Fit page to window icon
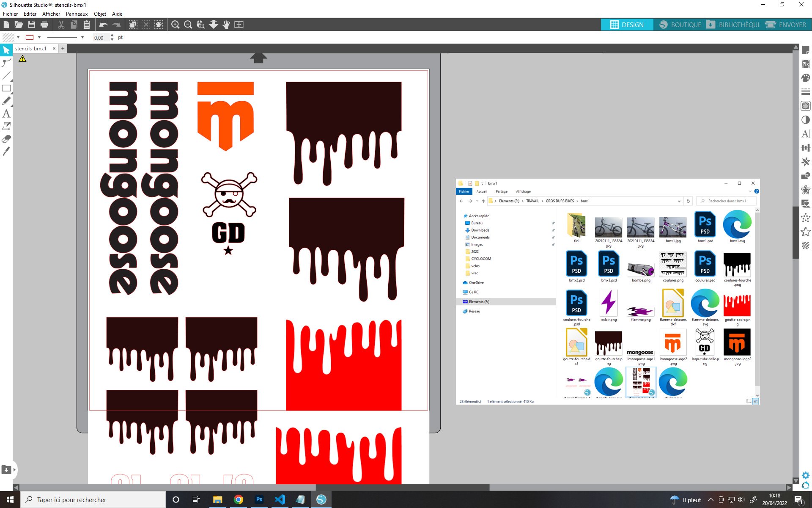This screenshot has width=812, height=508. pos(239,25)
